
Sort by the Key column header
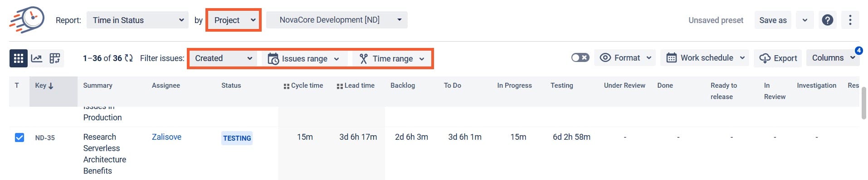[x=44, y=85]
